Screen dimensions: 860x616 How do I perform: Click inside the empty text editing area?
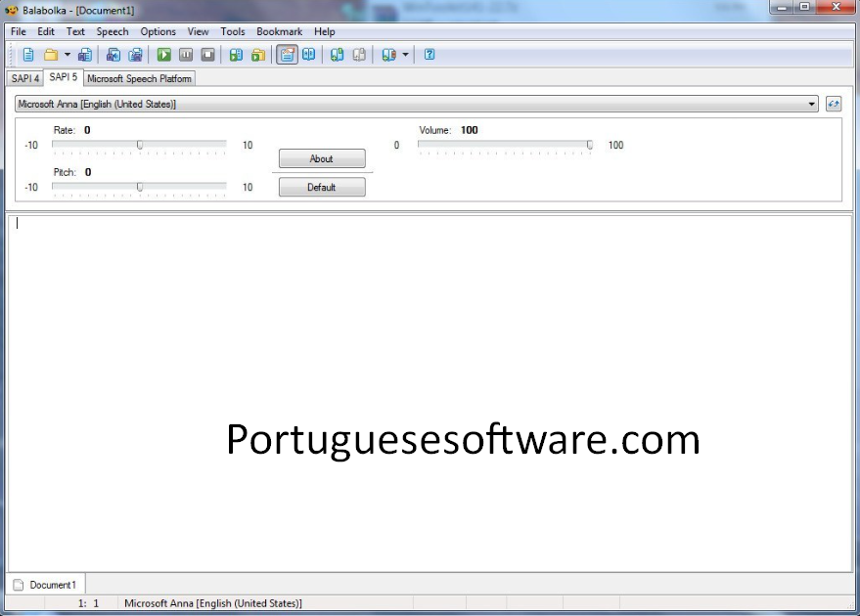(430, 342)
